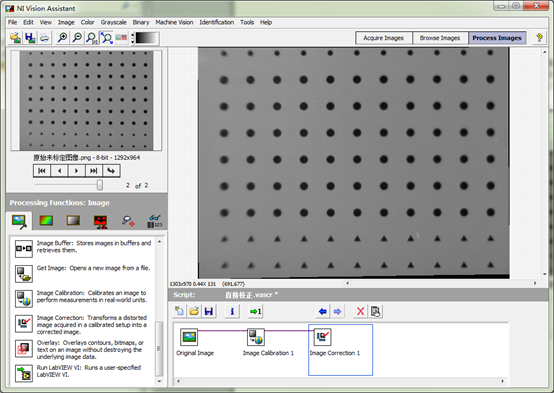Click the image browser slider handle
The image size is (554, 393).
click(100, 184)
